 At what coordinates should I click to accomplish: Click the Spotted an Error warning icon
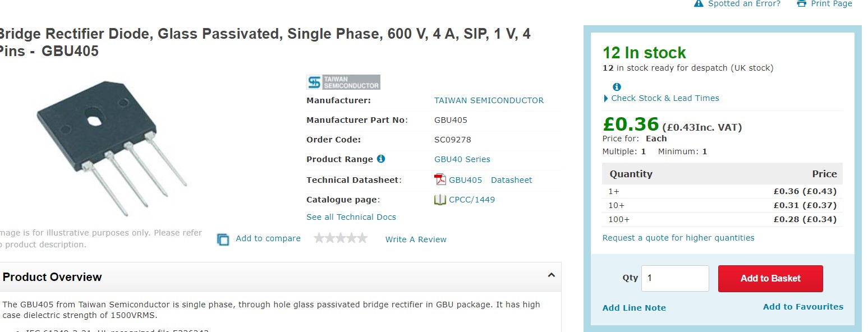(699, 3)
